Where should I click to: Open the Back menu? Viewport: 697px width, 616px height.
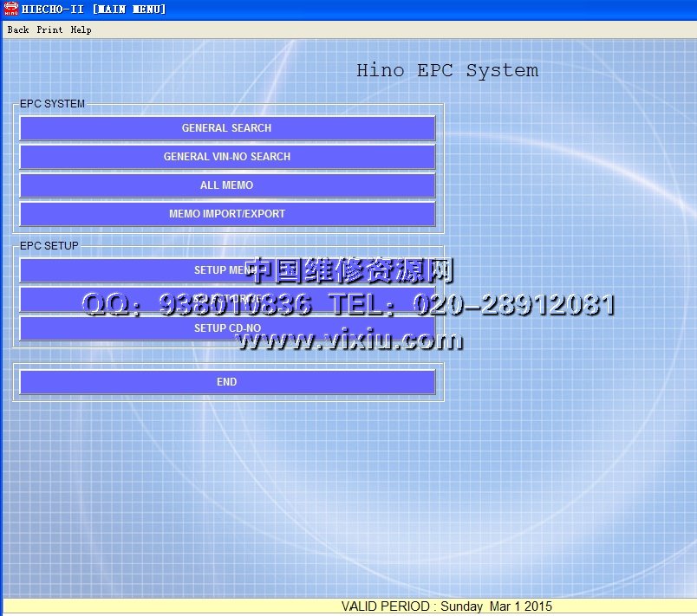coord(17,29)
